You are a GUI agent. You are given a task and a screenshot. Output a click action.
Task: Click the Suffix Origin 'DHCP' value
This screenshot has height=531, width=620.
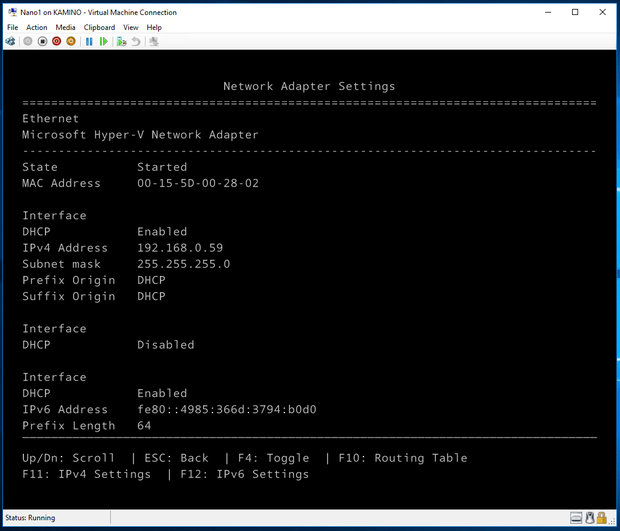151,296
